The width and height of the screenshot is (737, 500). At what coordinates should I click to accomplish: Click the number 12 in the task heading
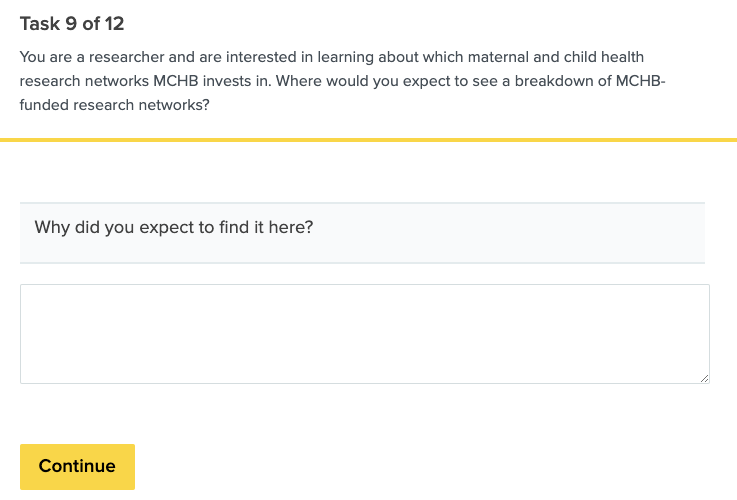(113, 23)
